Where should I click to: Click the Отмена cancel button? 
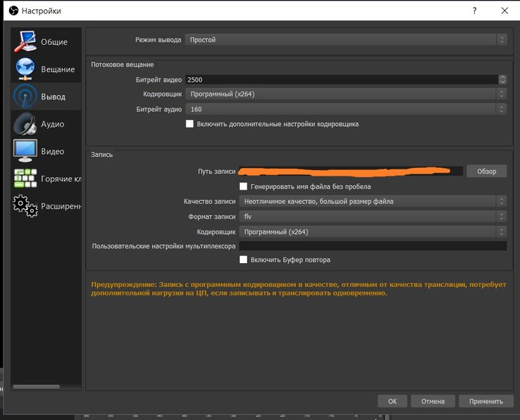click(433, 401)
